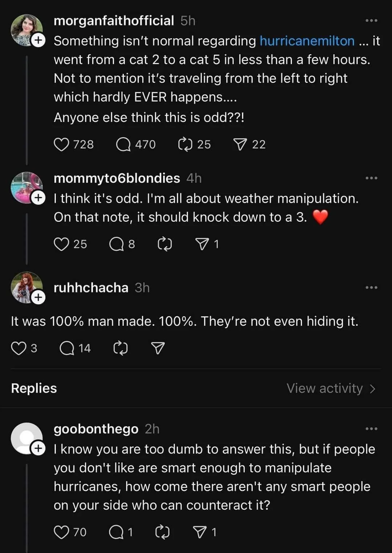Tap the repost icon on goobonthego's reply

[x=162, y=532]
